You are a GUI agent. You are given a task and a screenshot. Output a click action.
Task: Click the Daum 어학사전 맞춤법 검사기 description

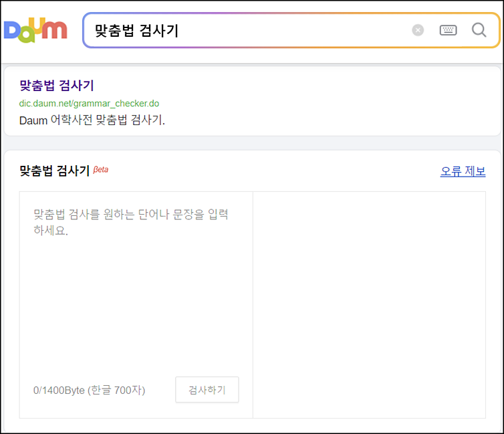click(x=92, y=120)
